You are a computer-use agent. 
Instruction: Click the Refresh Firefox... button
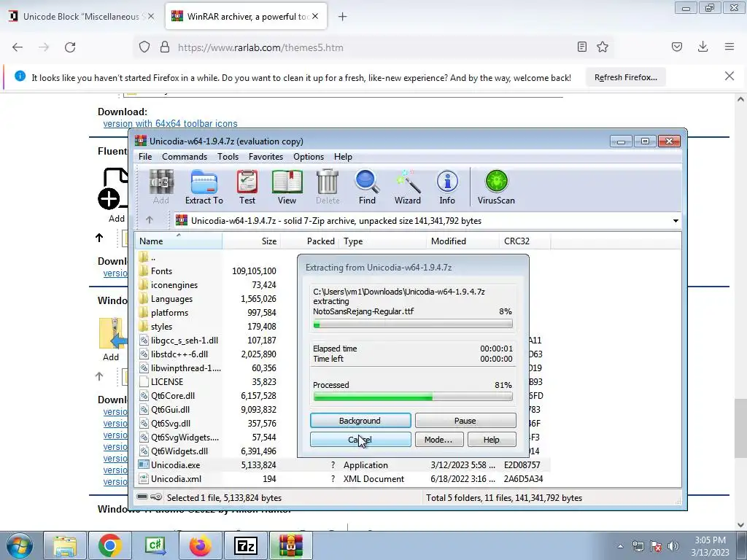click(x=625, y=77)
